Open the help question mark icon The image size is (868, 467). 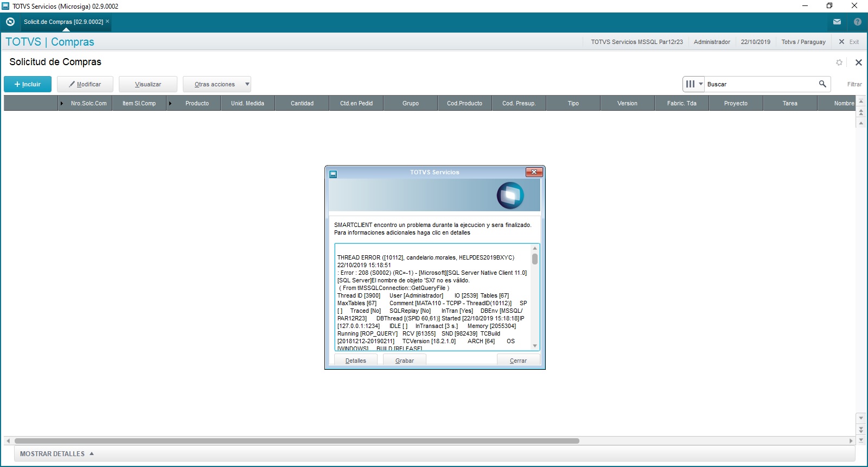click(x=858, y=22)
